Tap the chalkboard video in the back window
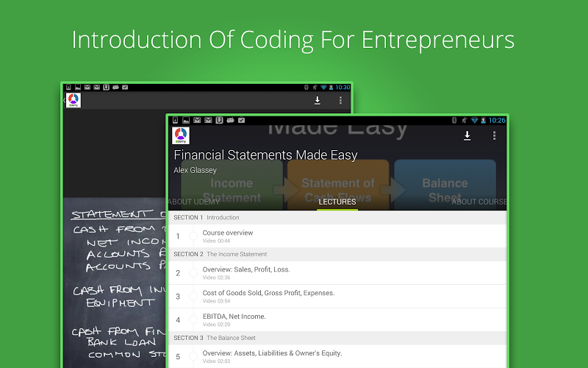Viewport: 588px width, 368px height. (x=115, y=282)
